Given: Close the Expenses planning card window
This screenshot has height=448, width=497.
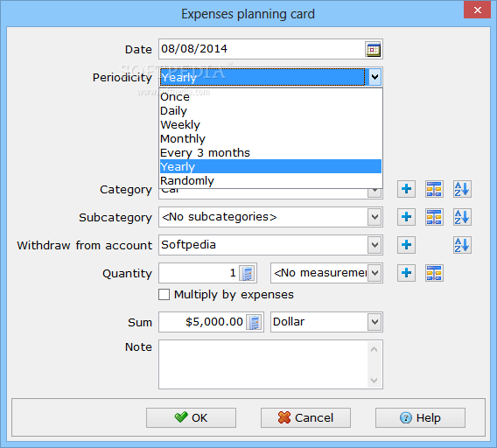Looking at the screenshot, I should coord(478,10).
